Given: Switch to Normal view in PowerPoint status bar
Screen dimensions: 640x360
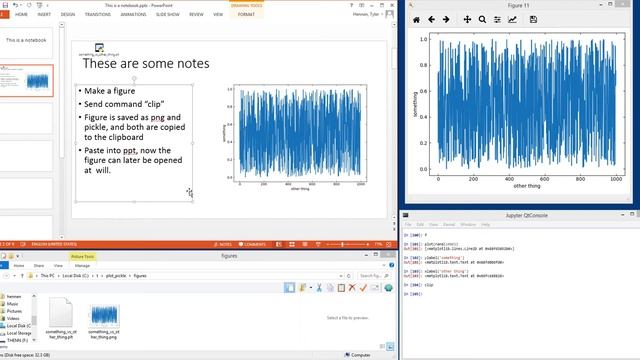Looking at the screenshot, I should (x=279, y=244).
